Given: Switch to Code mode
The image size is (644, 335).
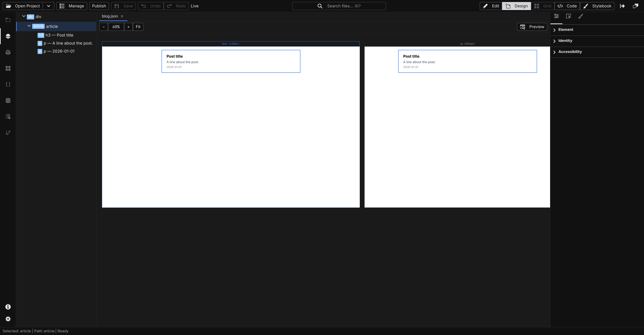Looking at the screenshot, I should point(567,6).
